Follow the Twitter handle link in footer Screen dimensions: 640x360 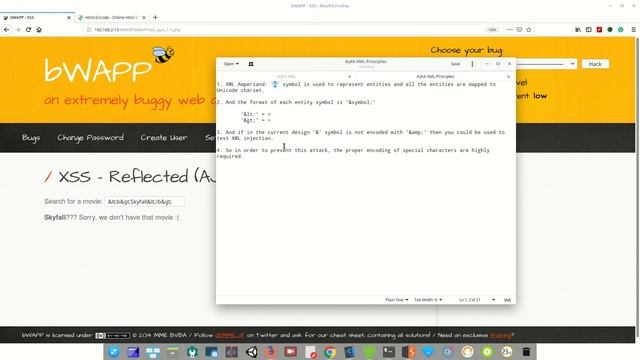pyautogui.click(x=230, y=335)
